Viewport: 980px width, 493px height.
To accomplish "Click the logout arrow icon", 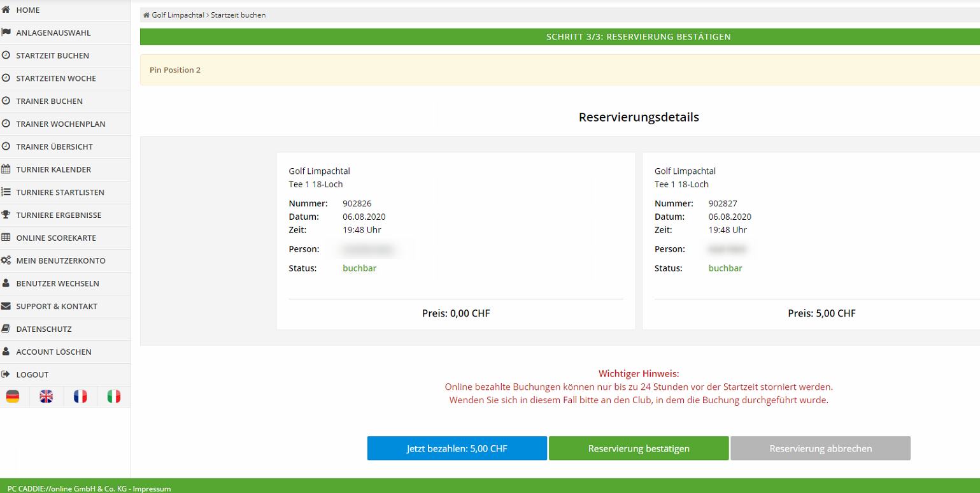I will coord(6,375).
